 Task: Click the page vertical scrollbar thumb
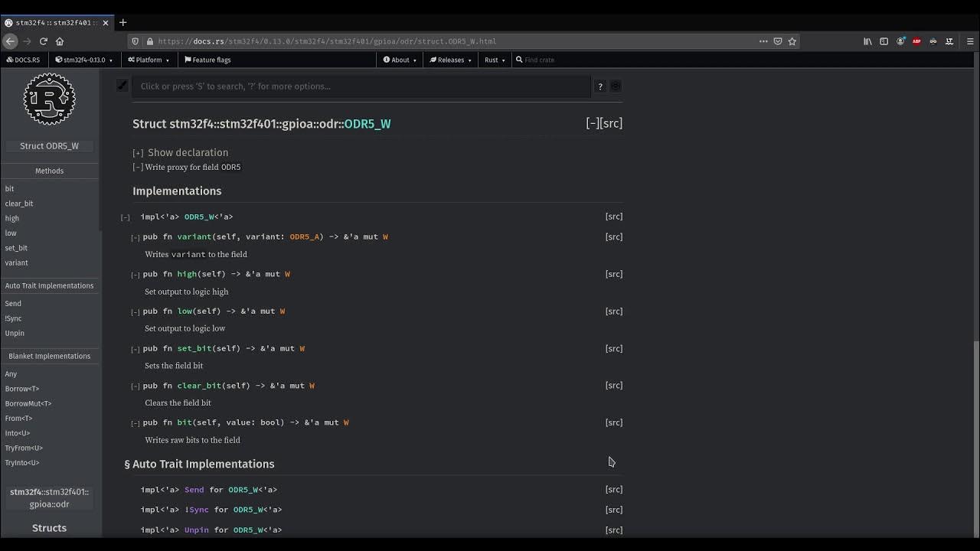pos(975,438)
